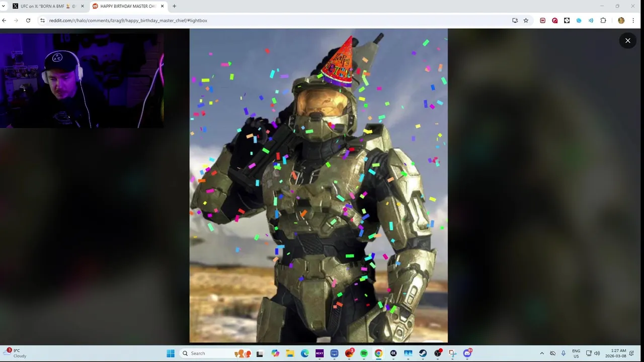The height and width of the screenshot is (362, 644).
Task: Open Task View on the taskbar
Action: point(260,353)
